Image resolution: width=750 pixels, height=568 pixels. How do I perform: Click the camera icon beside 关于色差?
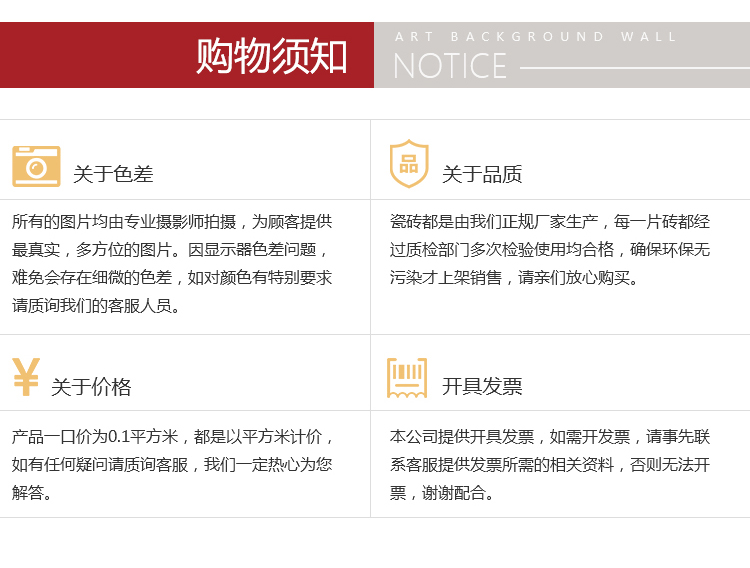(x=36, y=166)
